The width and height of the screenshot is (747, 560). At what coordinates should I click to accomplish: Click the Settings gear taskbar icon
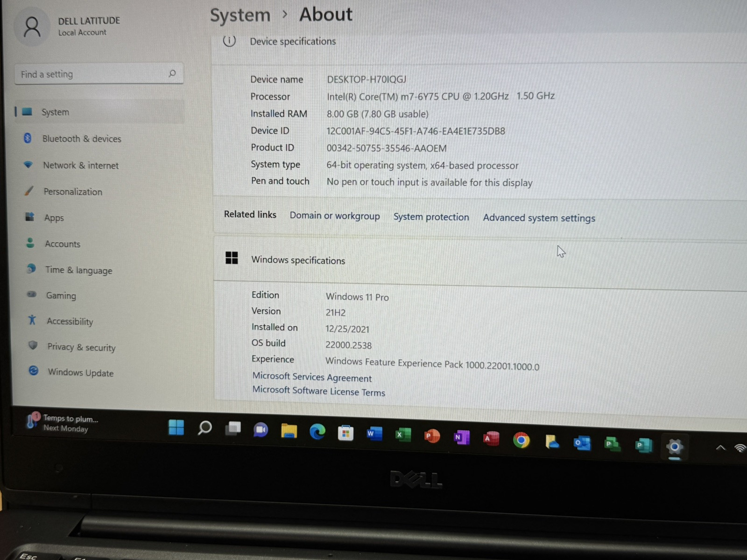pos(675,447)
